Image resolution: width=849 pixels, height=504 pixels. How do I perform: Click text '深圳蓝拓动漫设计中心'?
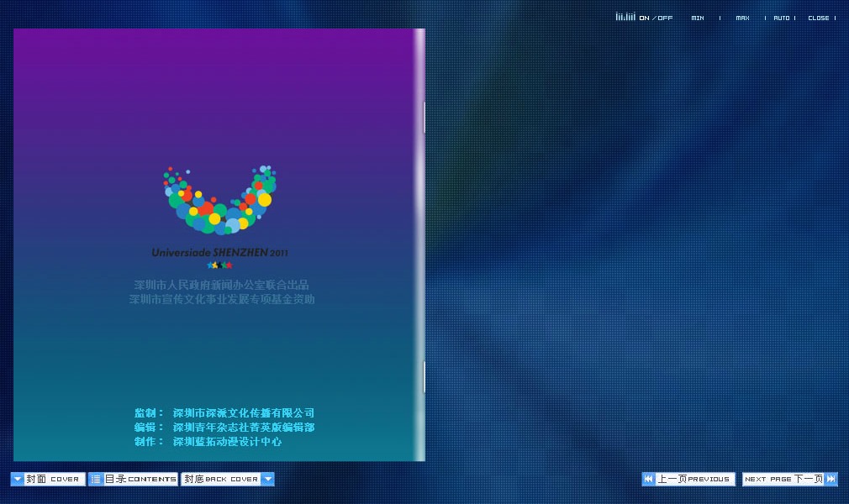[x=228, y=442]
